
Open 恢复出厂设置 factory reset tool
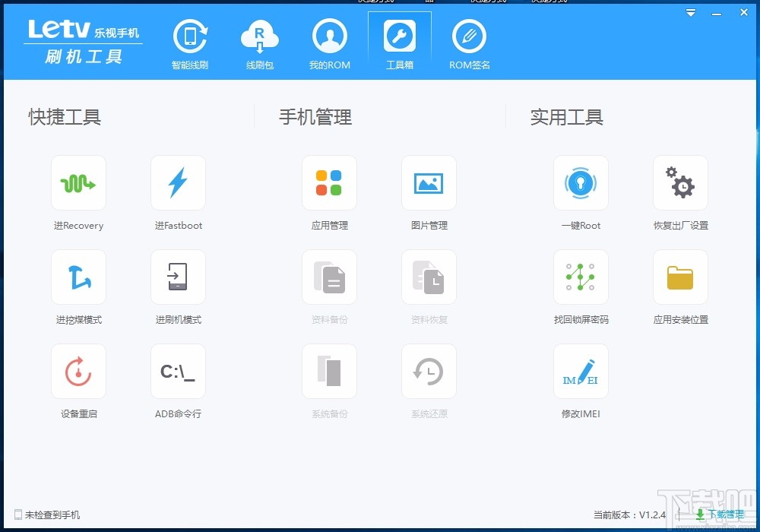point(679,182)
